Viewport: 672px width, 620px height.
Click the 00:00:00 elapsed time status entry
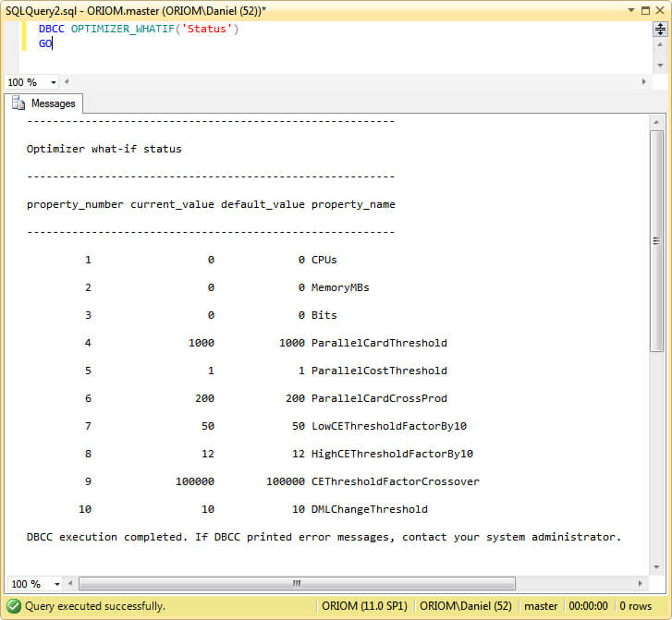click(588, 606)
